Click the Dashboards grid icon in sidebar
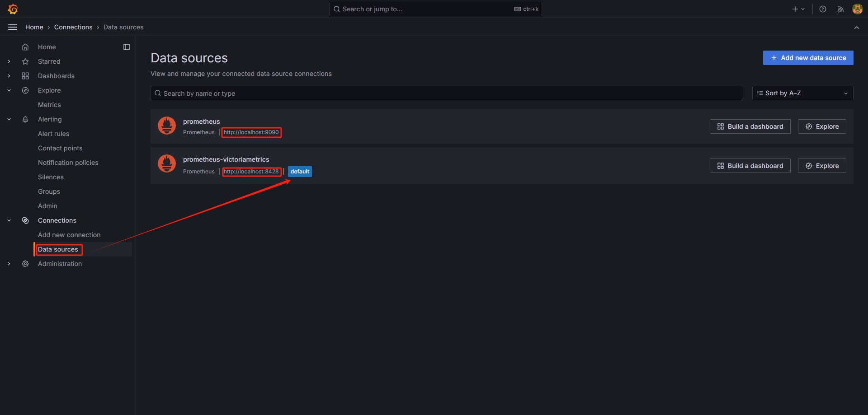The width and height of the screenshot is (868, 415). (x=25, y=76)
